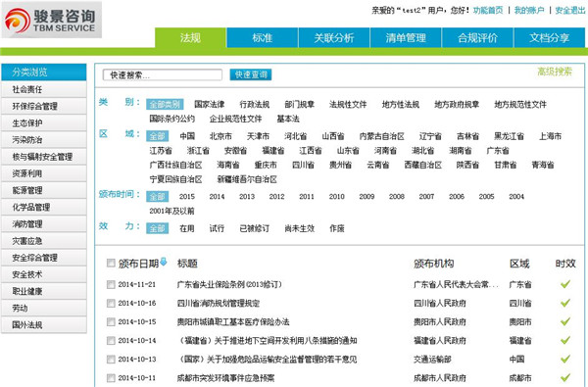
Task: Click the 骏景咨询 TBM Service logo
Action: (51, 20)
